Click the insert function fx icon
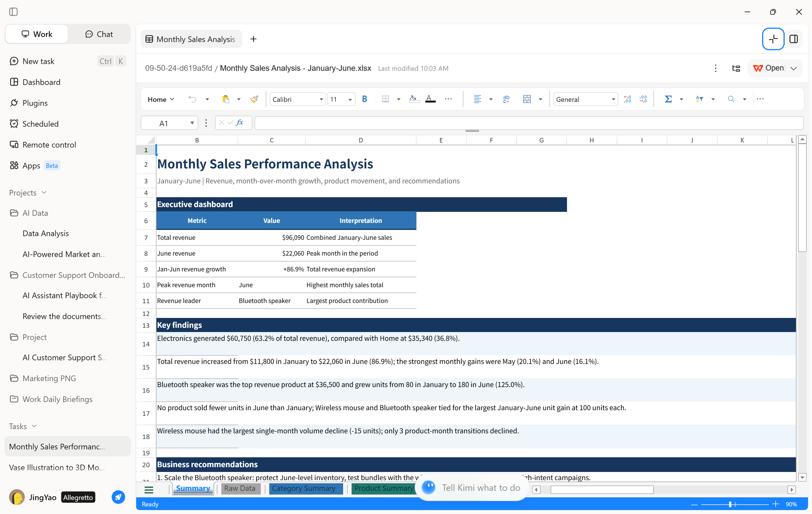The image size is (812, 514). point(240,123)
